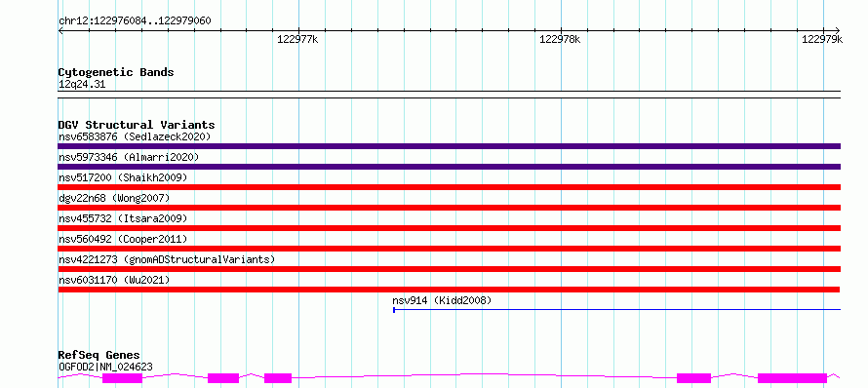Click the chr12:122976084..122979060 coordinate label
Viewport: 868px width, 388px height.
pos(135,21)
